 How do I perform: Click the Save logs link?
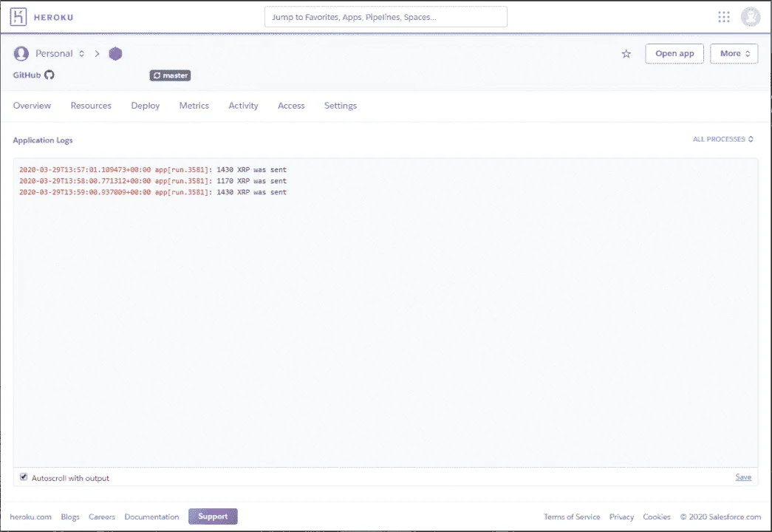pos(743,477)
